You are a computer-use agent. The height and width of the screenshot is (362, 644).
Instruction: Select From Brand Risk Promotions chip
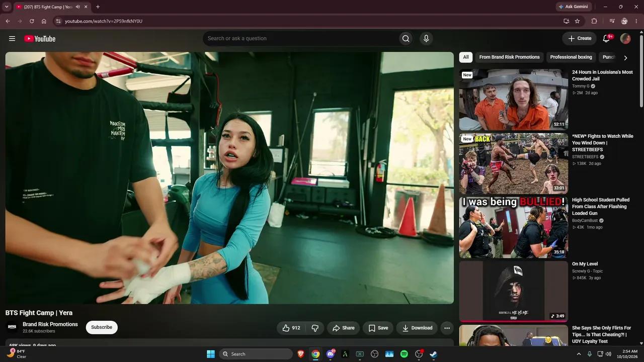[509, 57]
